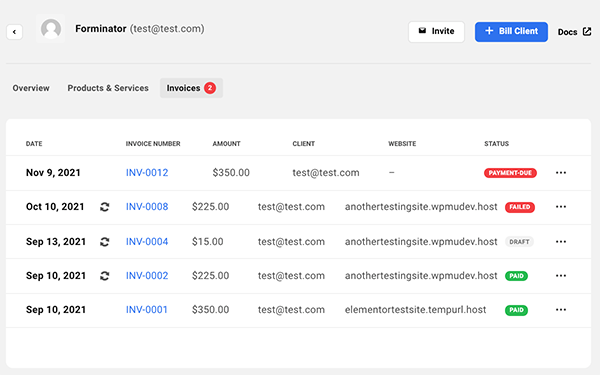Expand actions menu for INV-0004
Image resolution: width=600 pixels, height=375 pixels.
[x=561, y=242]
